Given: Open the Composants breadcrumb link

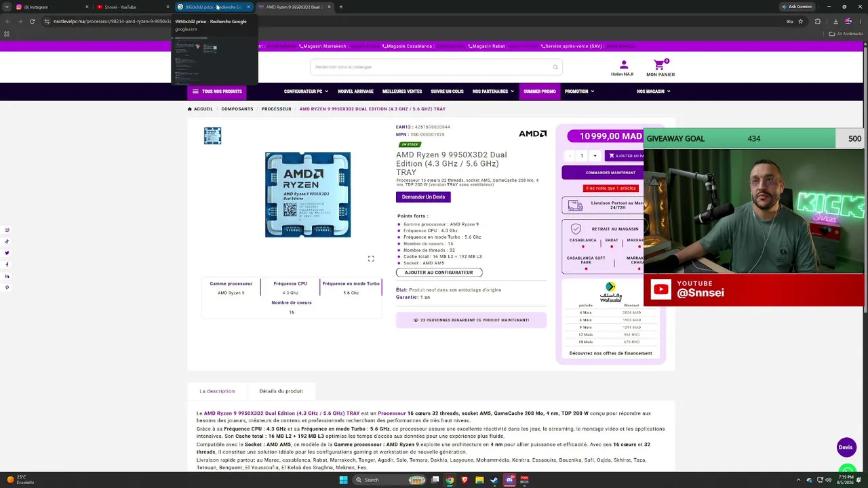Looking at the screenshot, I should [237, 109].
